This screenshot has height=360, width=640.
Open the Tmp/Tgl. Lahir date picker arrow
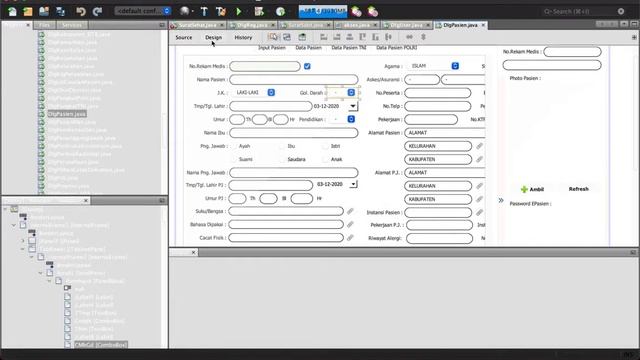(353, 106)
